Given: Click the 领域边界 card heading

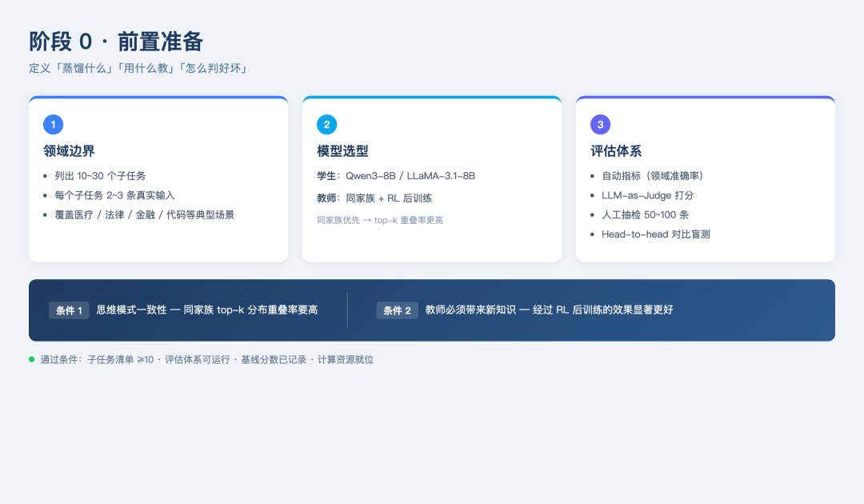Looking at the screenshot, I should pos(69,151).
